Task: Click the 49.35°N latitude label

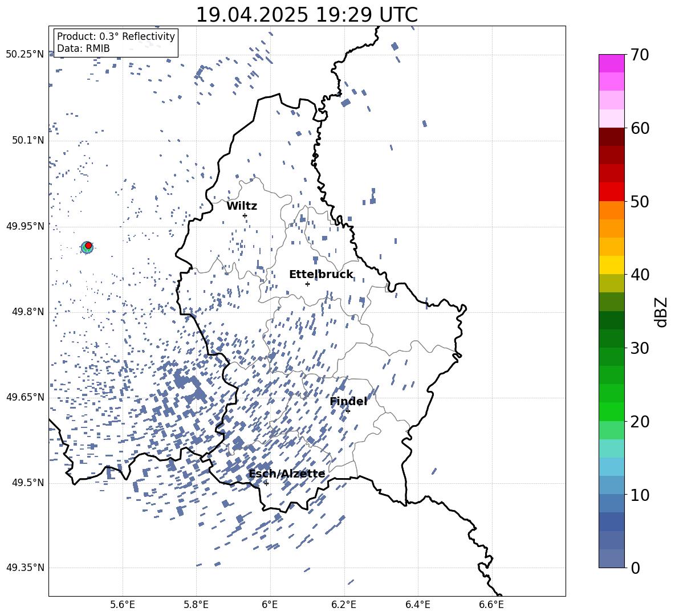Action: coord(25,568)
